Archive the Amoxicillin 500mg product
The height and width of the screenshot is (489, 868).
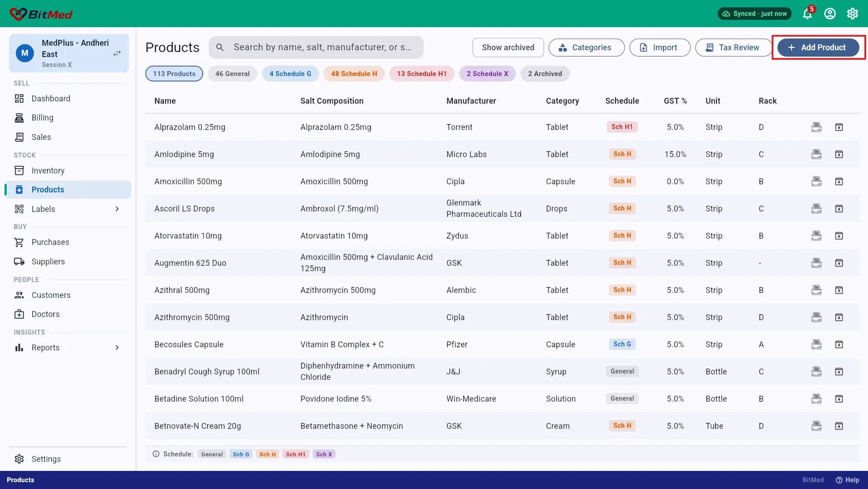(839, 182)
